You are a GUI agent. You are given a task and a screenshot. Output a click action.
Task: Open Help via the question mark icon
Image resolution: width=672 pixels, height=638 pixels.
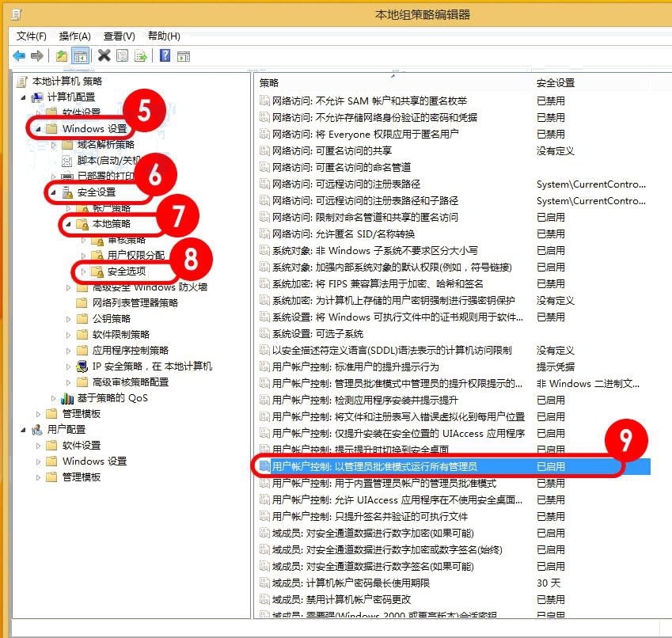click(x=165, y=55)
